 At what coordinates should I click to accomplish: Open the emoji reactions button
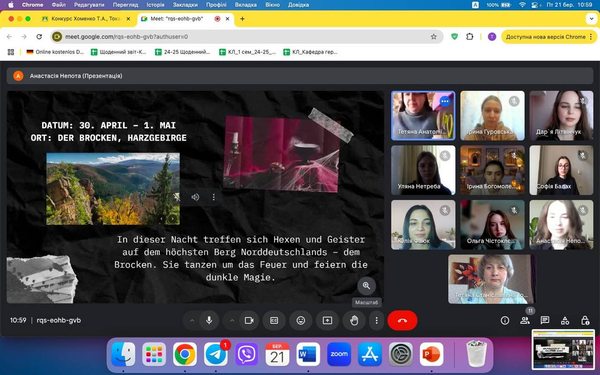tap(301, 320)
